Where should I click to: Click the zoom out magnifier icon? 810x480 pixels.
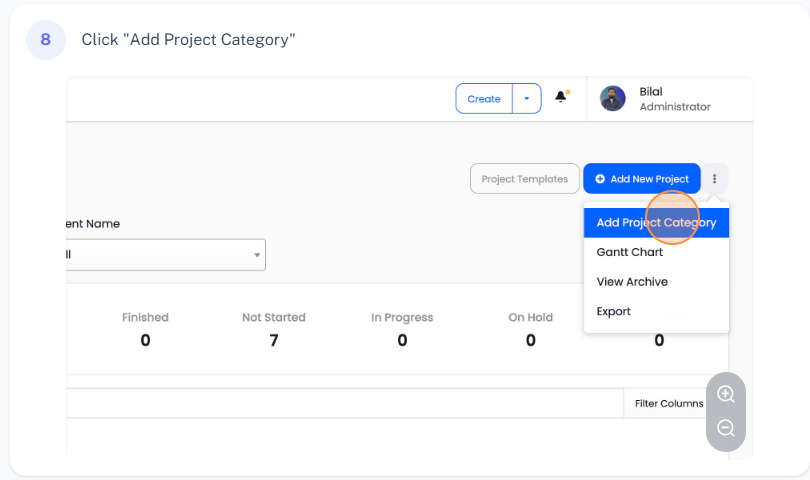click(726, 429)
